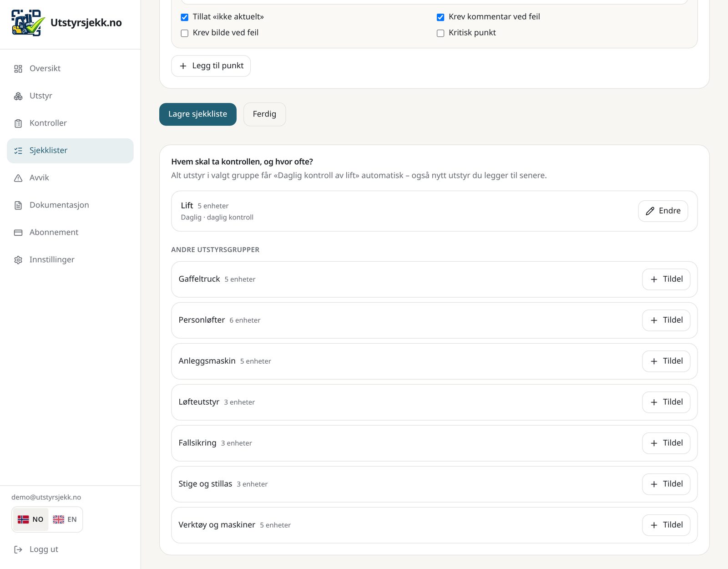Enable the Kritisk punkt checkbox
728x569 pixels.
[440, 33]
